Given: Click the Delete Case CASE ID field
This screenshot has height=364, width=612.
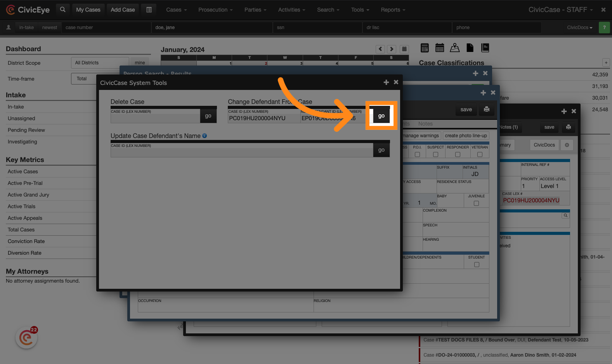Looking at the screenshot, I should point(155,116).
